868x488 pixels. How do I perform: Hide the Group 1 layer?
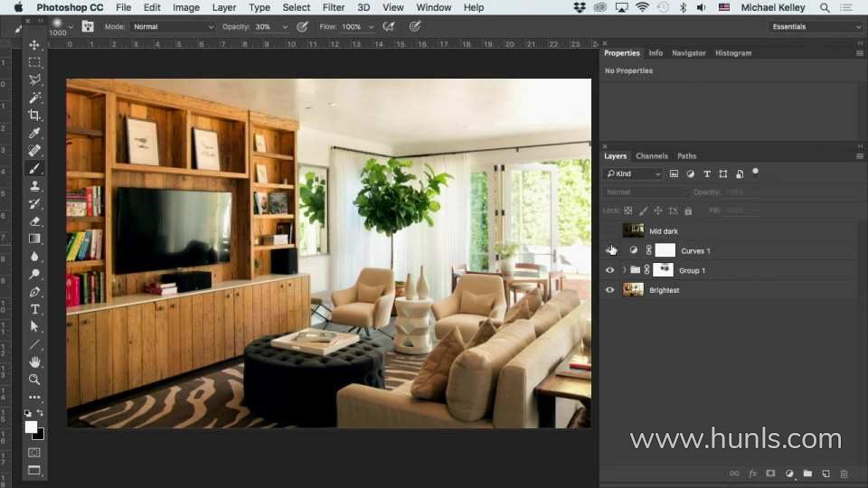tap(610, 270)
